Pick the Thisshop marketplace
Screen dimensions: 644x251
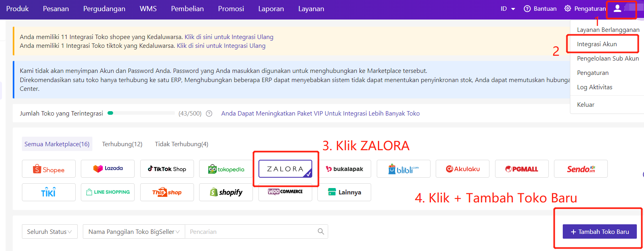tap(167, 192)
